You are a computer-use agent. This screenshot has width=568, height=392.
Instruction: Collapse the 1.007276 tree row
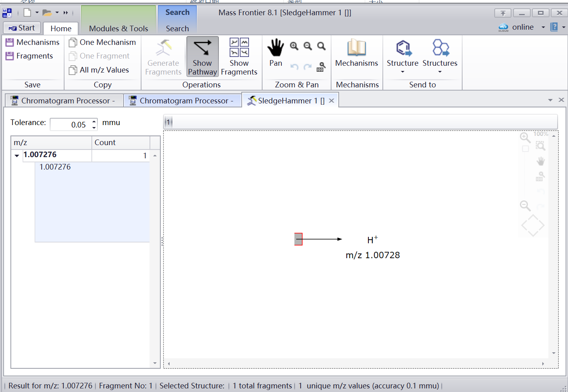click(17, 156)
